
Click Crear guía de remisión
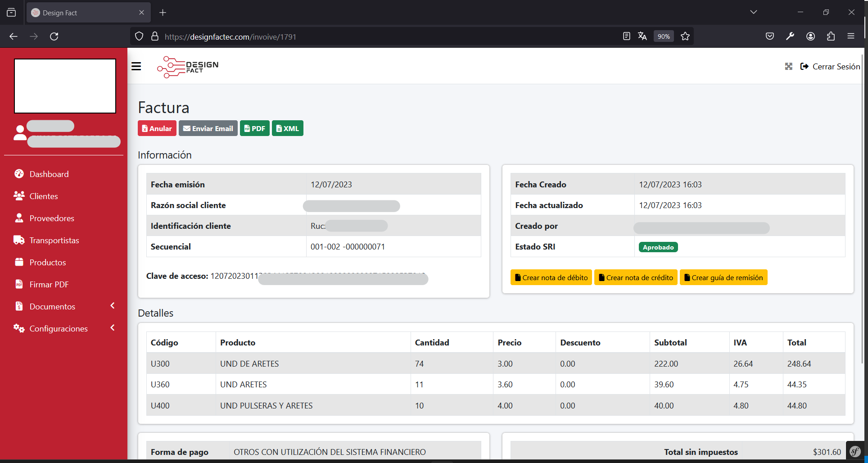[723, 277]
